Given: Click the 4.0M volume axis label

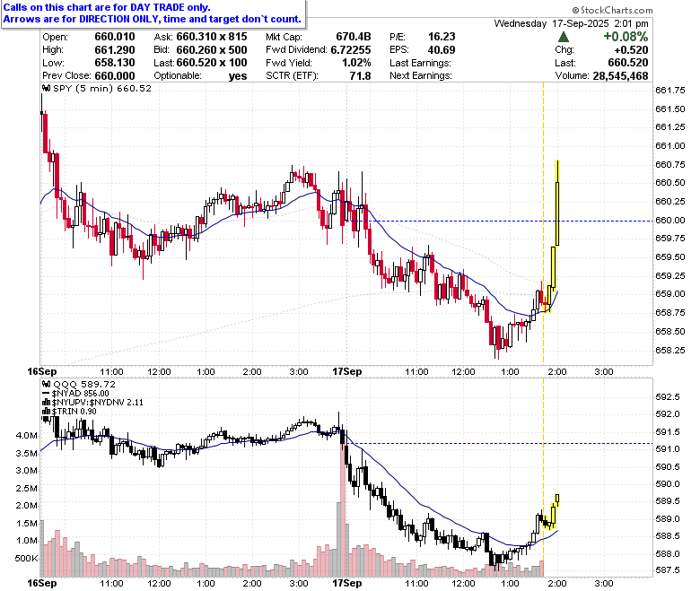Looking at the screenshot, I should [27, 435].
